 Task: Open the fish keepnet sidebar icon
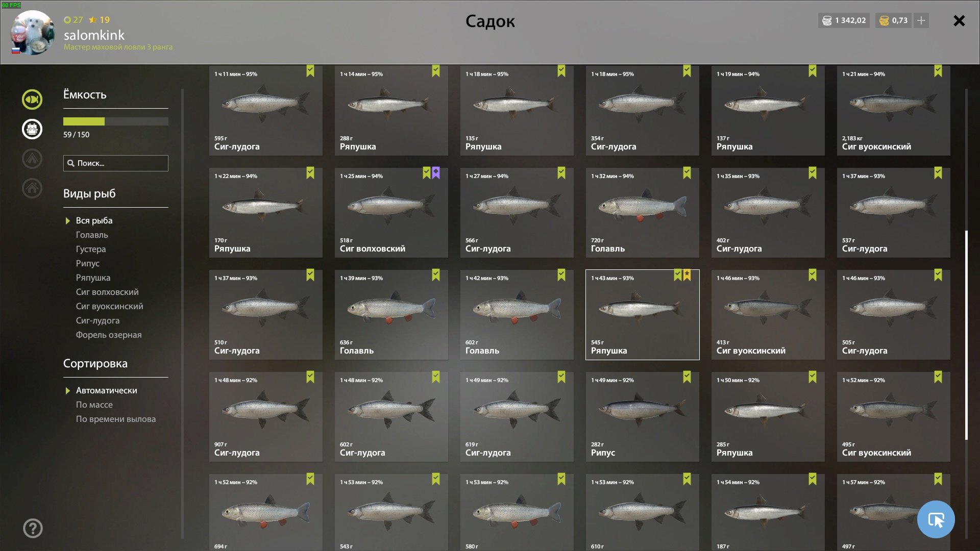[32, 99]
